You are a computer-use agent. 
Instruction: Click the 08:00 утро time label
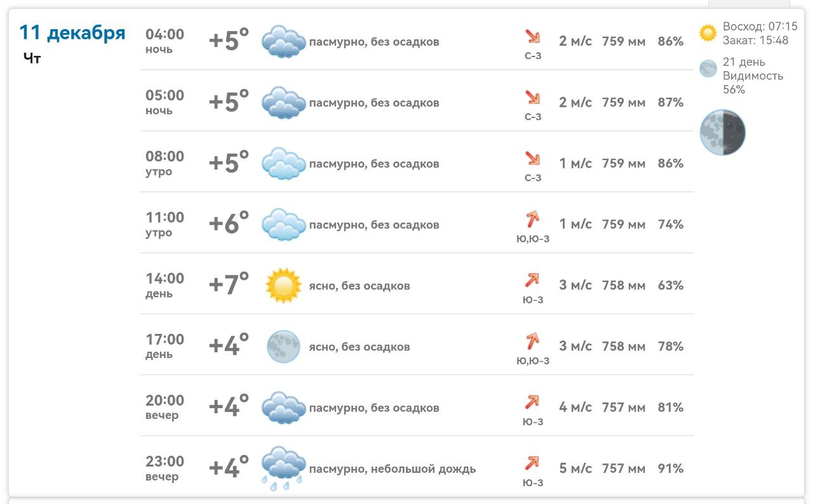click(x=165, y=163)
